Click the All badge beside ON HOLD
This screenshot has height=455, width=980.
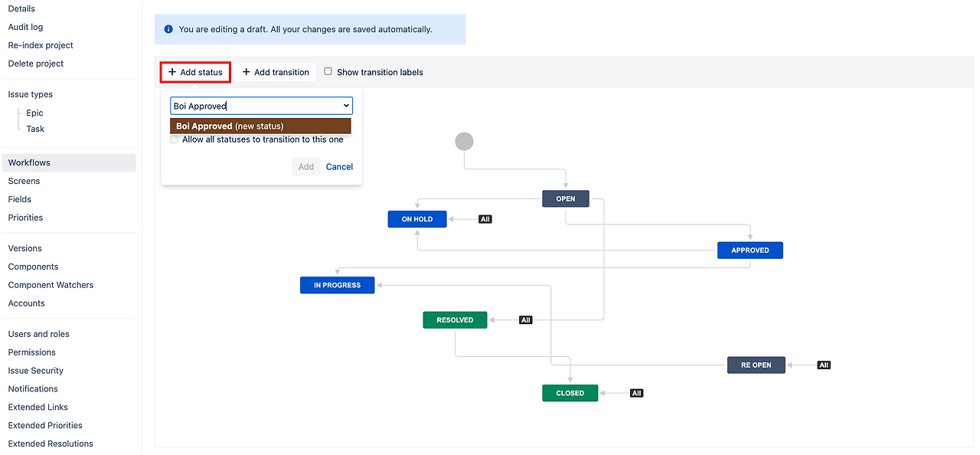tap(485, 219)
